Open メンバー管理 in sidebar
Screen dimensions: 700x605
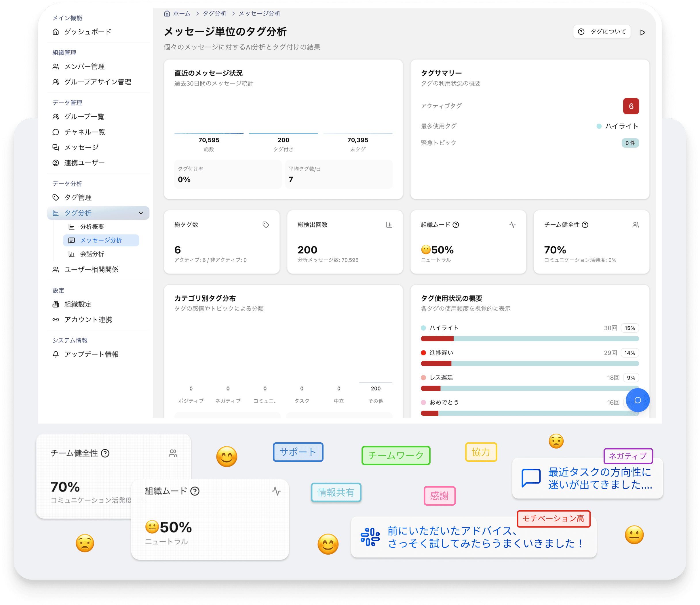click(84, 67)
